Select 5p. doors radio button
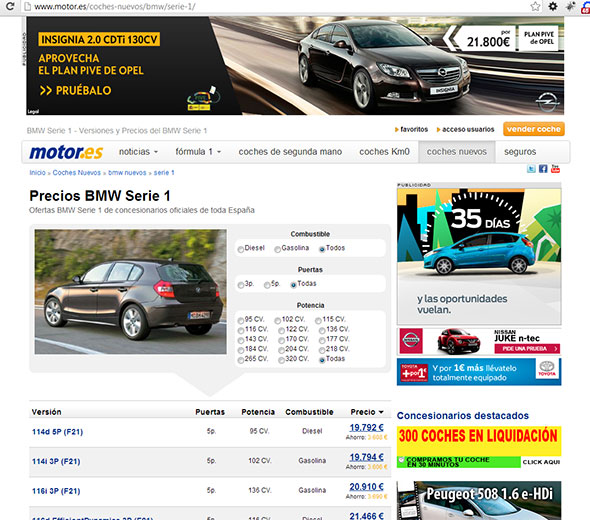Screen dimensions: 590x520 coord(267,285)
